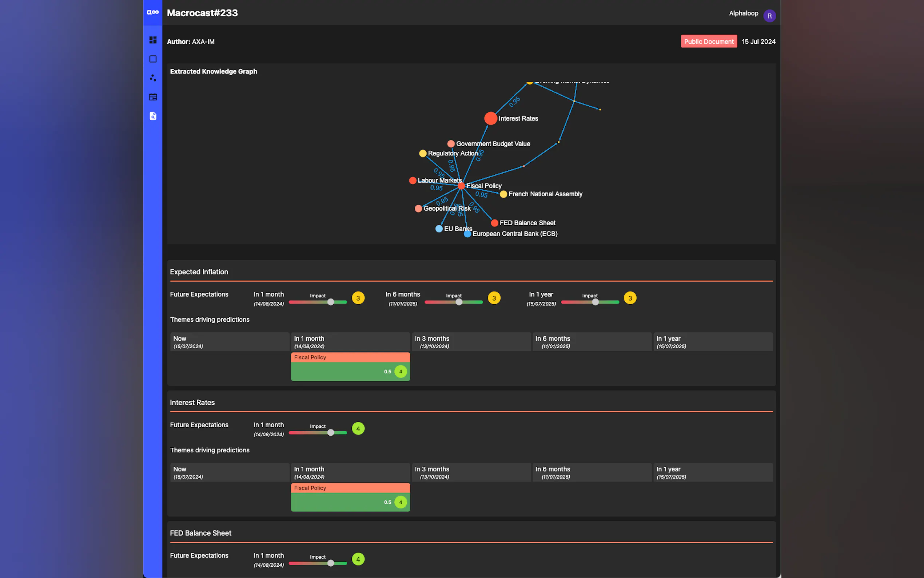Open the dashboard grid icon in sidebar

pyautogui.click(x=153, y=40)
